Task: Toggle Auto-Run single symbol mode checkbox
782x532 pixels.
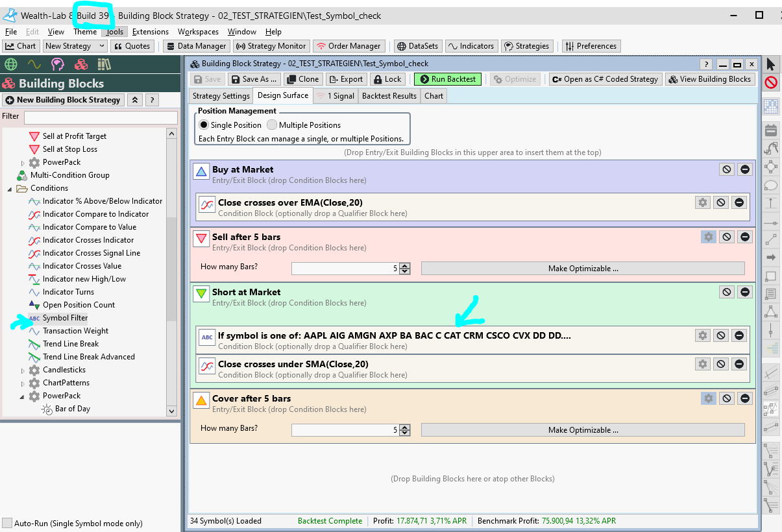Action: tap(7, 523)
